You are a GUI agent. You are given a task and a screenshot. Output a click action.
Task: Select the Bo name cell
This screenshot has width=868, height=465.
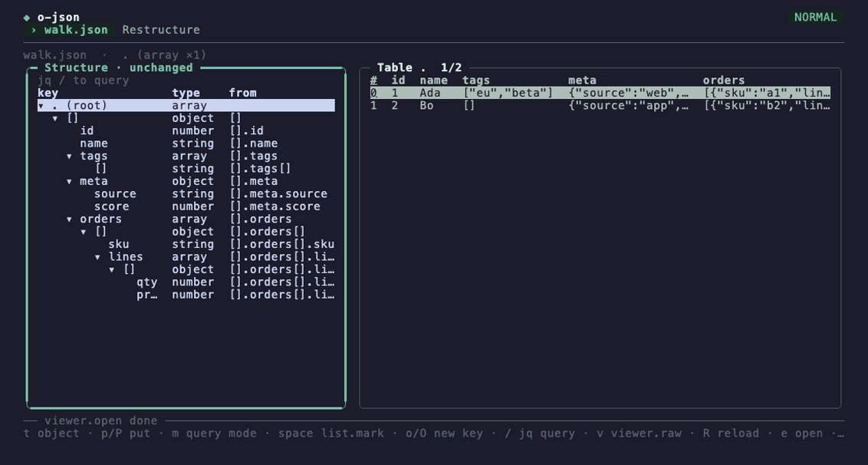point(427,105)
